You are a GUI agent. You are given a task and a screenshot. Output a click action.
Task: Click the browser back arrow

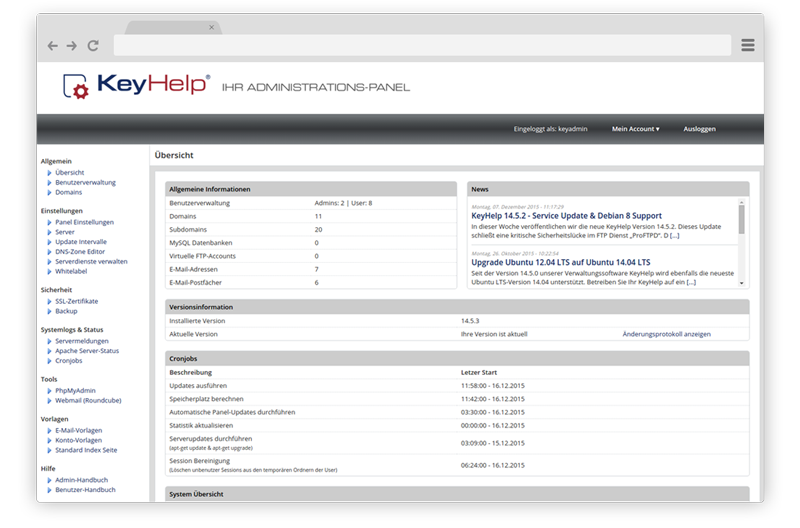[53, 46]
